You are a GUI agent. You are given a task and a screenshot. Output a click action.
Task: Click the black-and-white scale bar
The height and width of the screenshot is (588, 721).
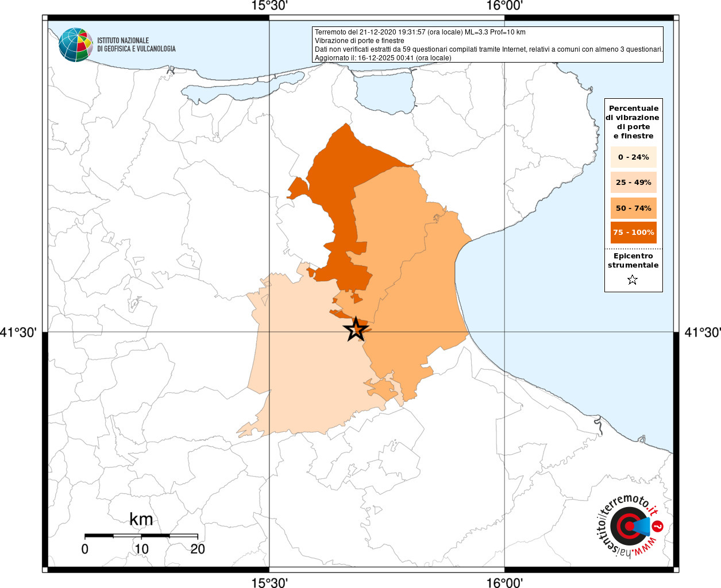click(x=141, y=536)
